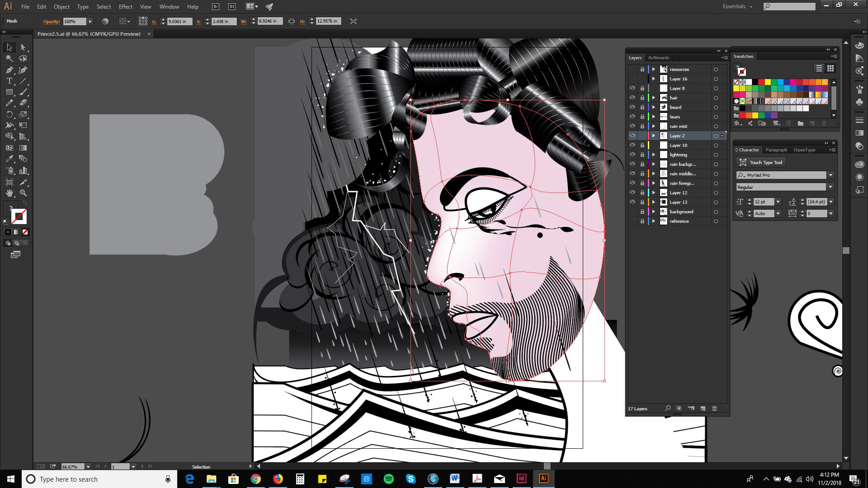Click the Touch Type Tool button
This screenshot has width=868, height=488.
point(761,162)
